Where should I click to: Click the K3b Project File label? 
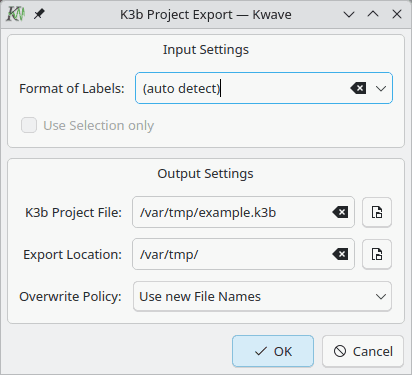pos(73,213)
